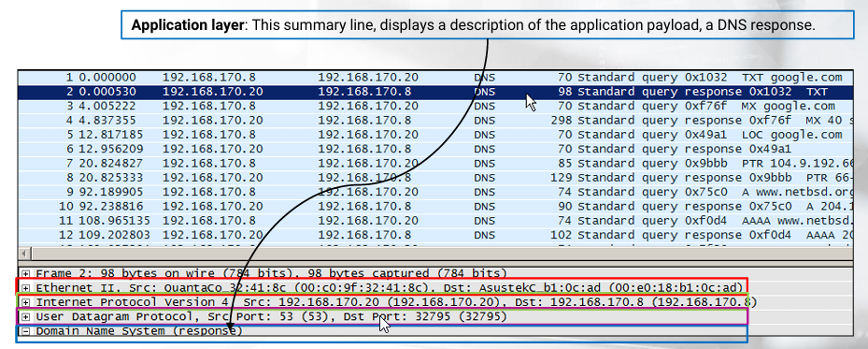Click time value 4.837355 in row 4
The image size is (868, 349).
click(107, 120)
